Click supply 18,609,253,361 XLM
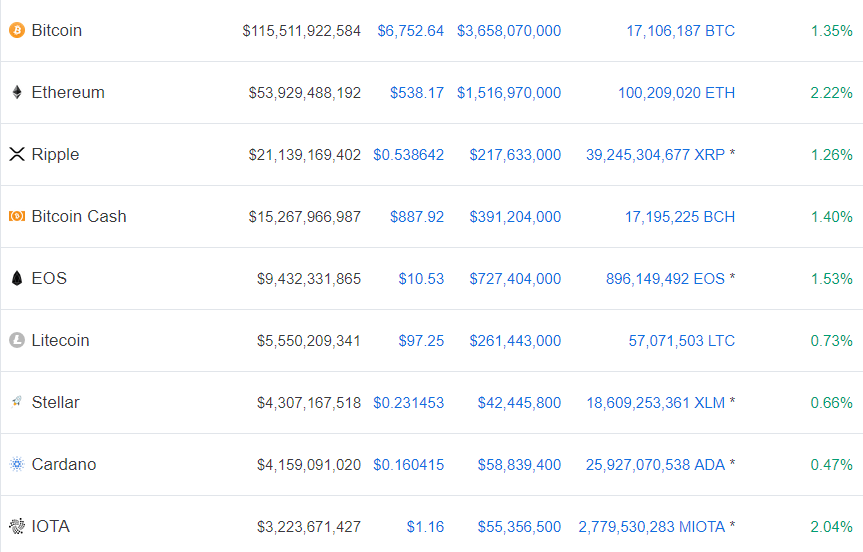The image size is (863, 552). click(656, 403)
